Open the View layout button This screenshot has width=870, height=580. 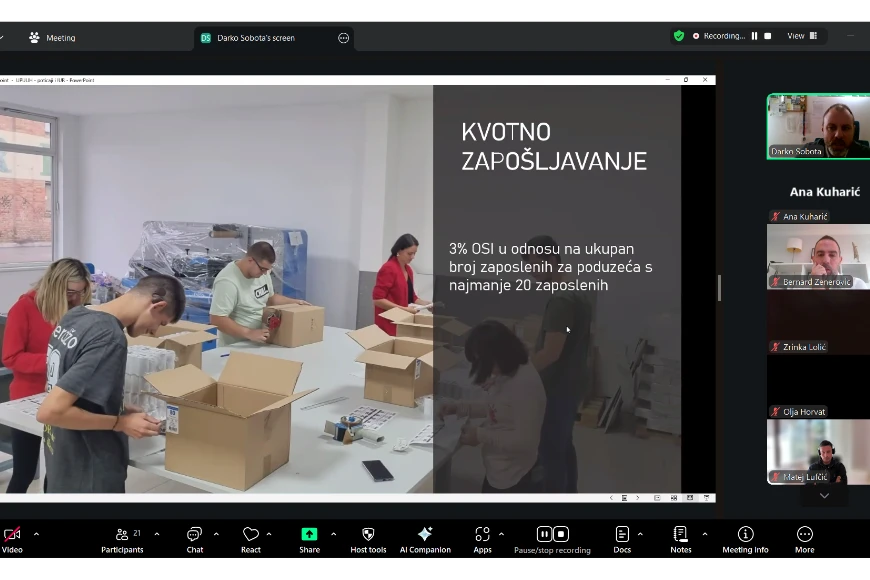[802, 36]
